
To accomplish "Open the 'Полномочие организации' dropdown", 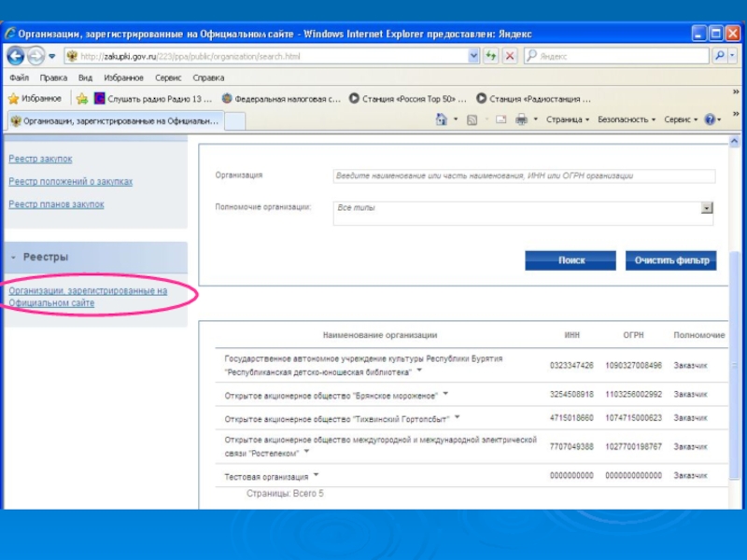I will tap(707, 208).
